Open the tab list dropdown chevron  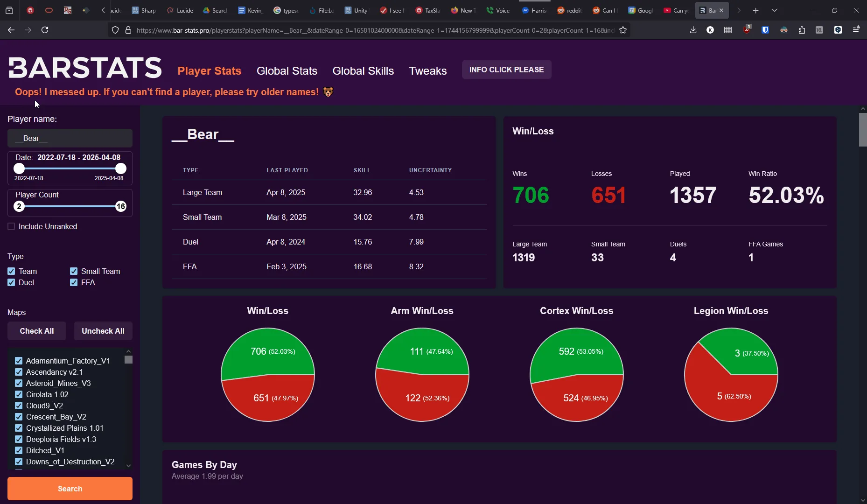click(x=774, y=10)
